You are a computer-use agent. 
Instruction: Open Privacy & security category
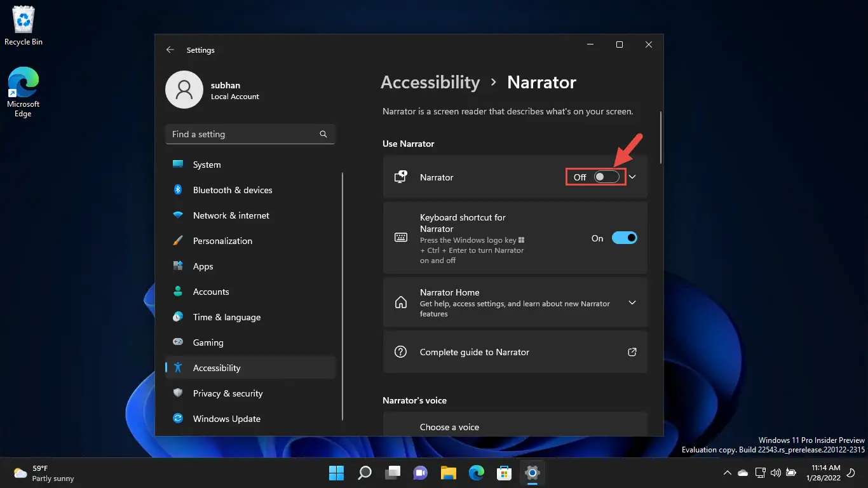[250, 393]
